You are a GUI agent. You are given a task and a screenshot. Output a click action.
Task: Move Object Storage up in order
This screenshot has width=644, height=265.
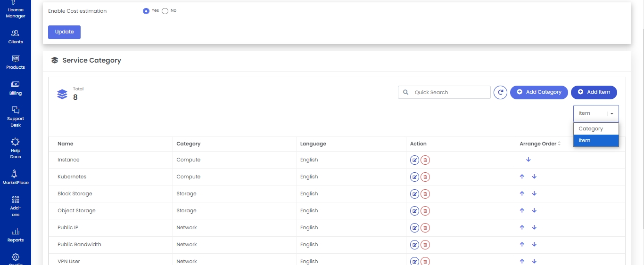(x=522, y=210)
